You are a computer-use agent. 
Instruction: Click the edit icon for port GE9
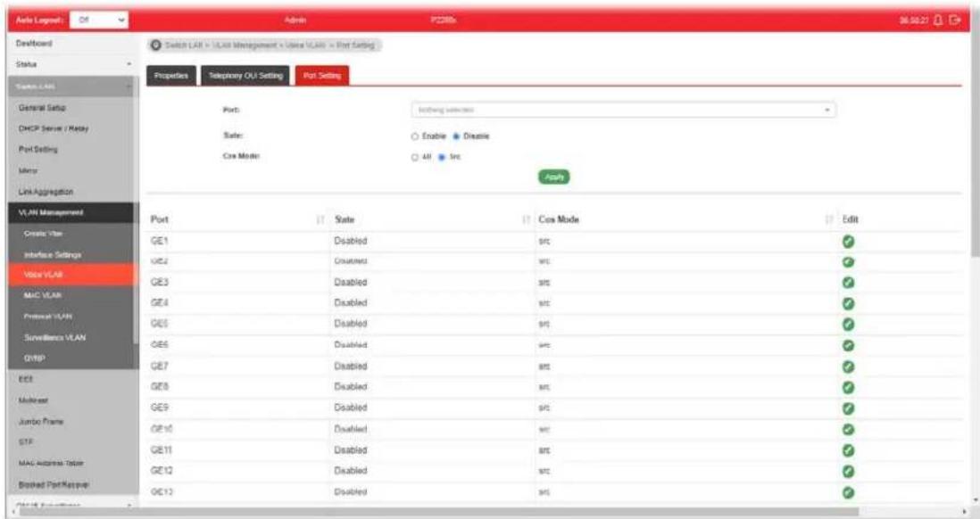click(848, 408)
